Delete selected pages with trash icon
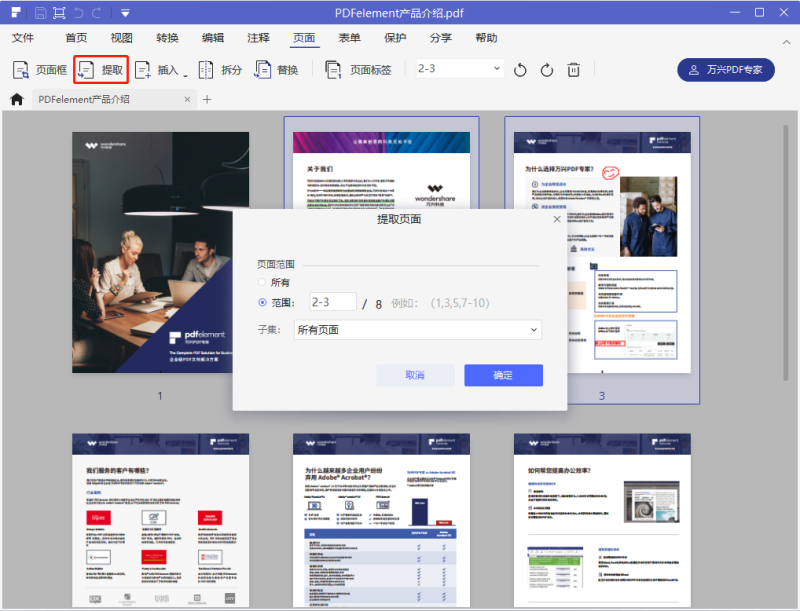This screenshot has height=611, width=800. pyautogui.click(x=574, y=70)
